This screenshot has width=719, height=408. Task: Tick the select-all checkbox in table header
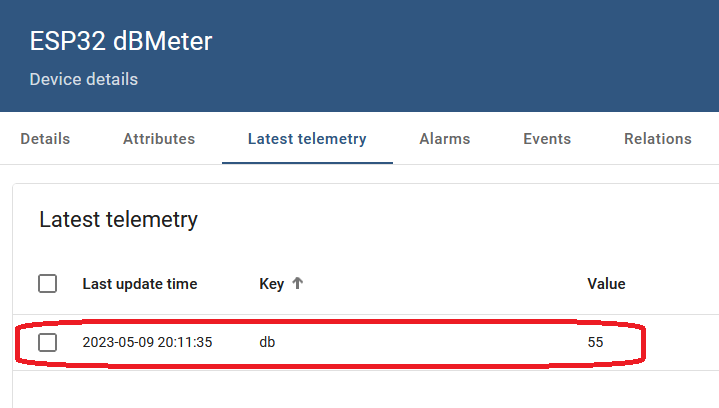[48, 283]
